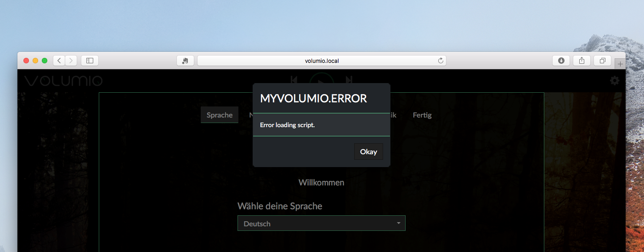Open the Deutsch language dropdown
This screenshot has height=252, width=644.
pos(321,224)
